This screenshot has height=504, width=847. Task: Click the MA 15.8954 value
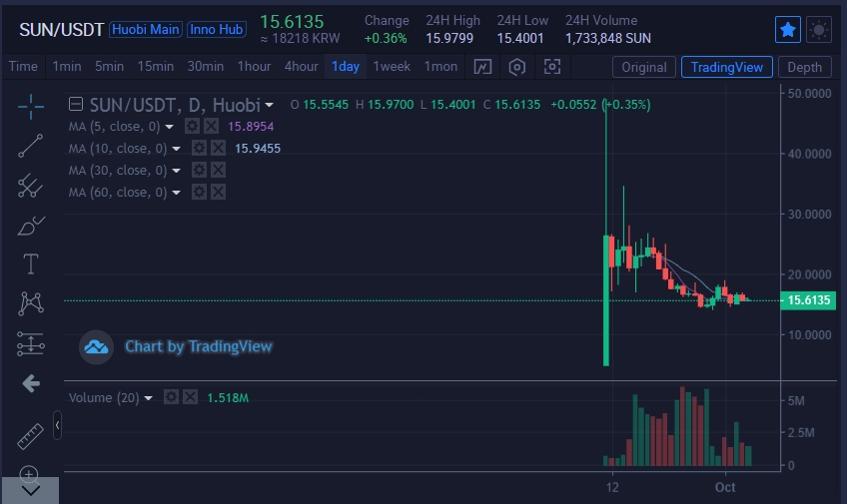coord(251,127)
